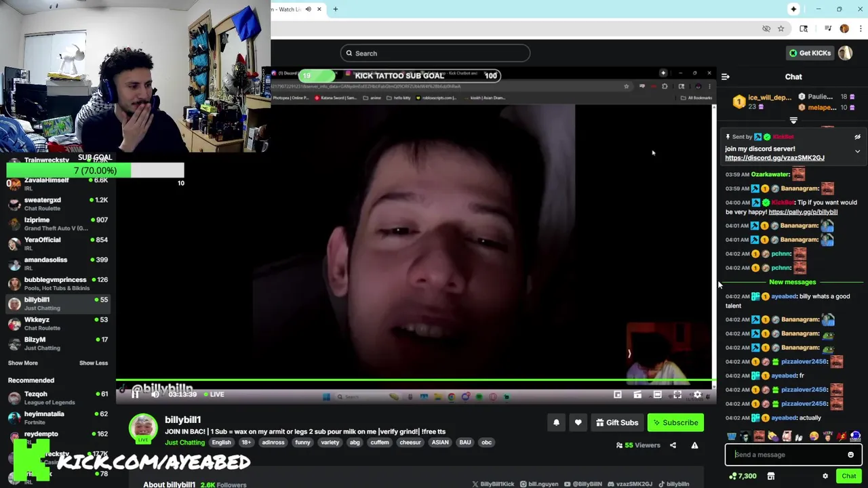This screenshot has width=868, height=488.
Task: Select Wkkeyz channel in sidebar
Action: tap(58, 323)
